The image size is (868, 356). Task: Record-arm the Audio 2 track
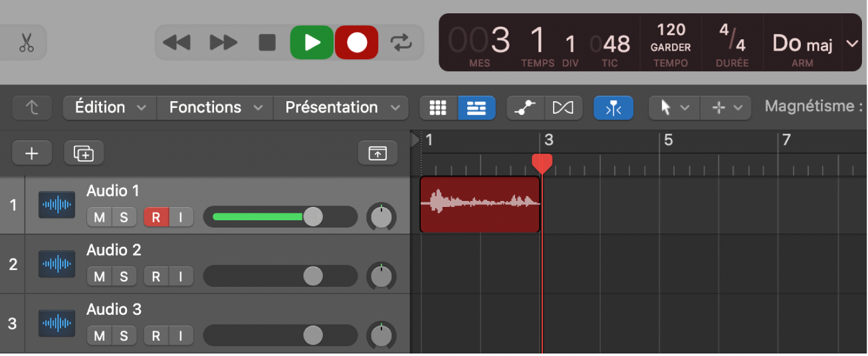(156, 276)
